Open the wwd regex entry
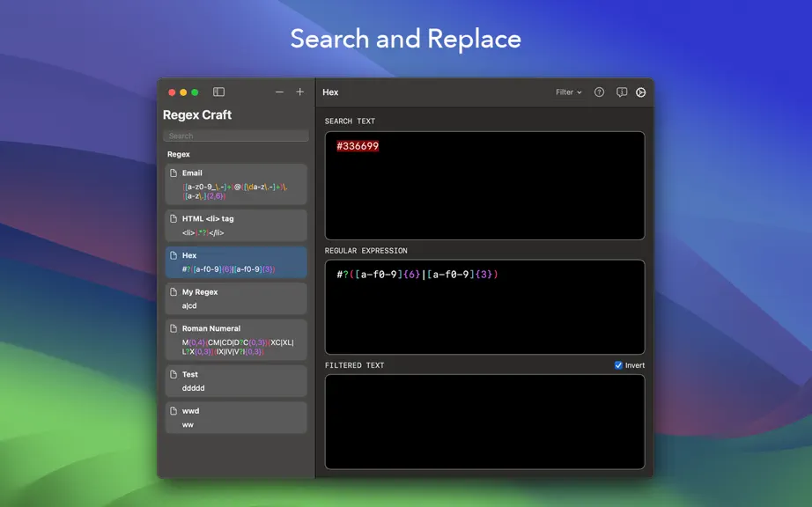 click(x=236, y=417)
